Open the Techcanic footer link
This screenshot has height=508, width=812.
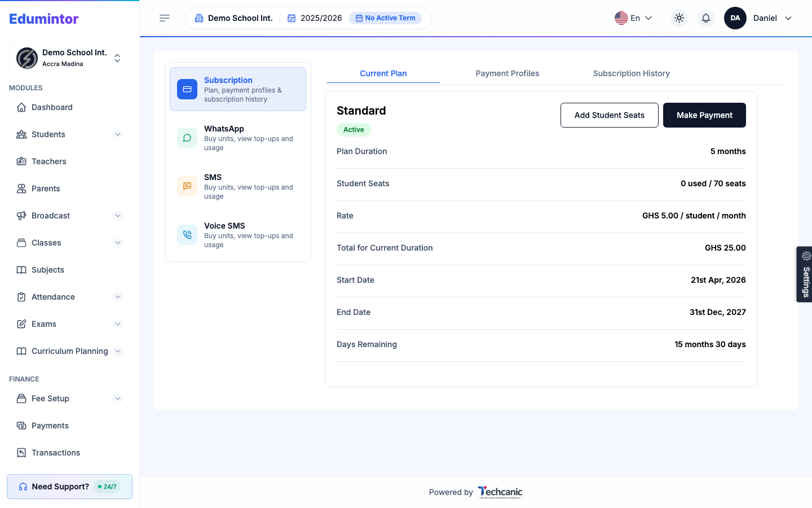[x=500, y=492]
